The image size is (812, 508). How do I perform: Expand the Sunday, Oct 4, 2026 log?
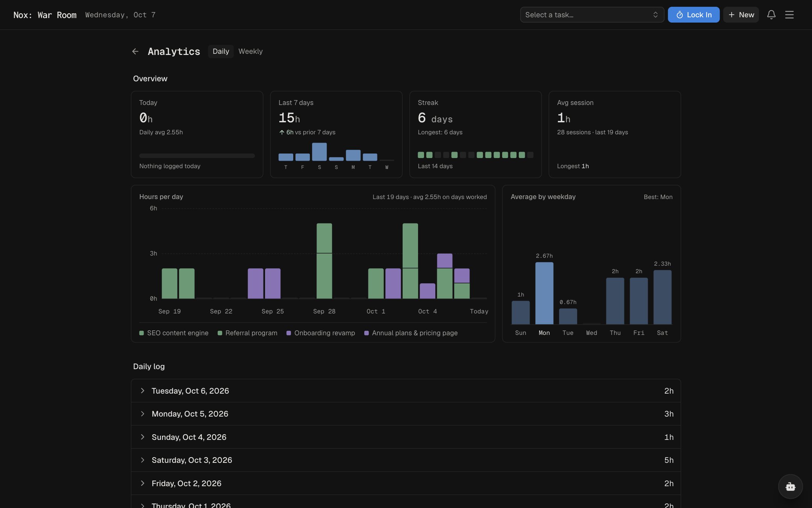click(x=406, y=437)
